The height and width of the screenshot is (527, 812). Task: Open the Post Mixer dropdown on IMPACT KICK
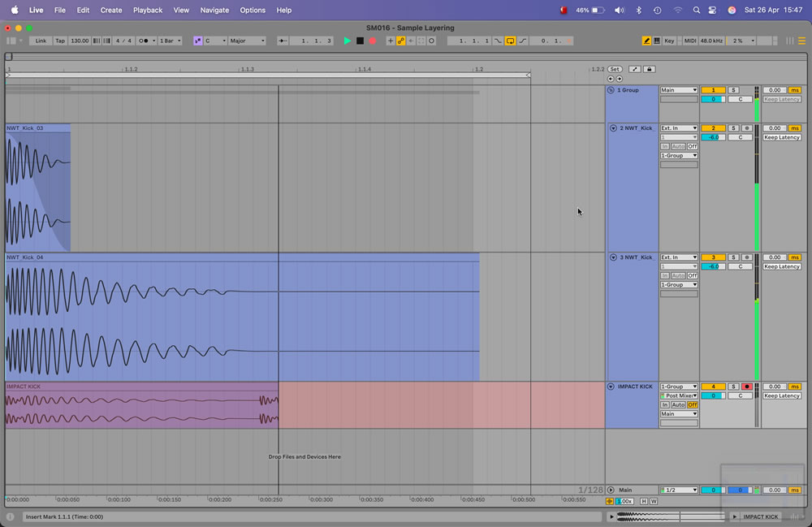point(679,396)
